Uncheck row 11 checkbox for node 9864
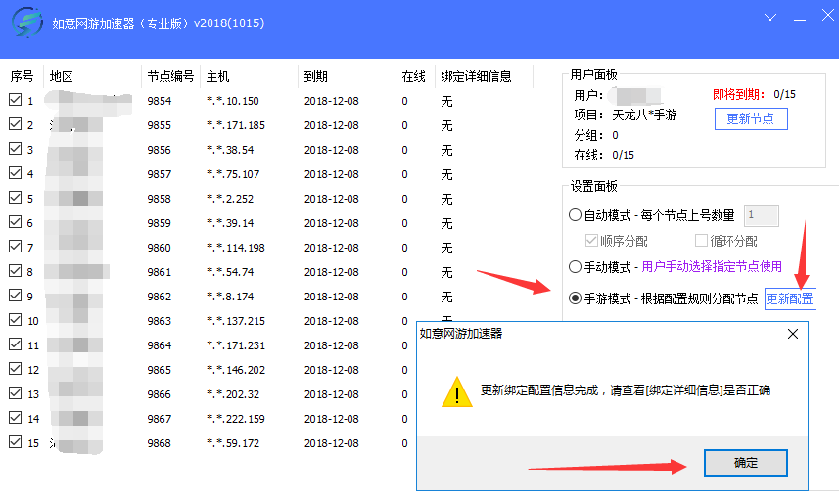 16,344
